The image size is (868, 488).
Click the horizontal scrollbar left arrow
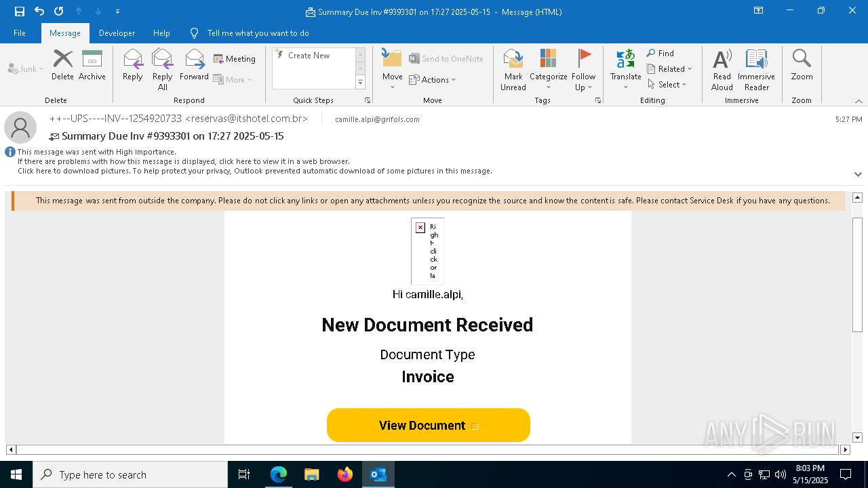(11, 449)
